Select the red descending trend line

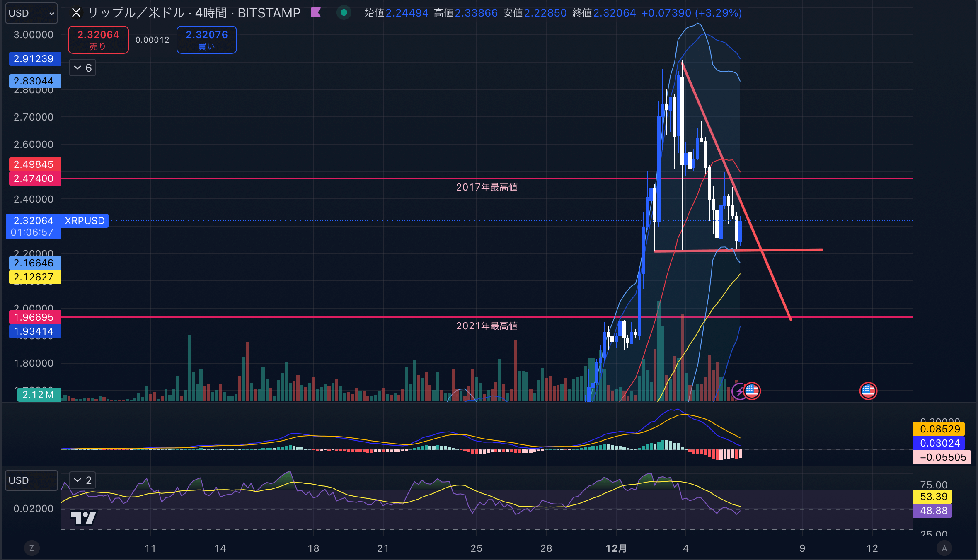(736, 191)
